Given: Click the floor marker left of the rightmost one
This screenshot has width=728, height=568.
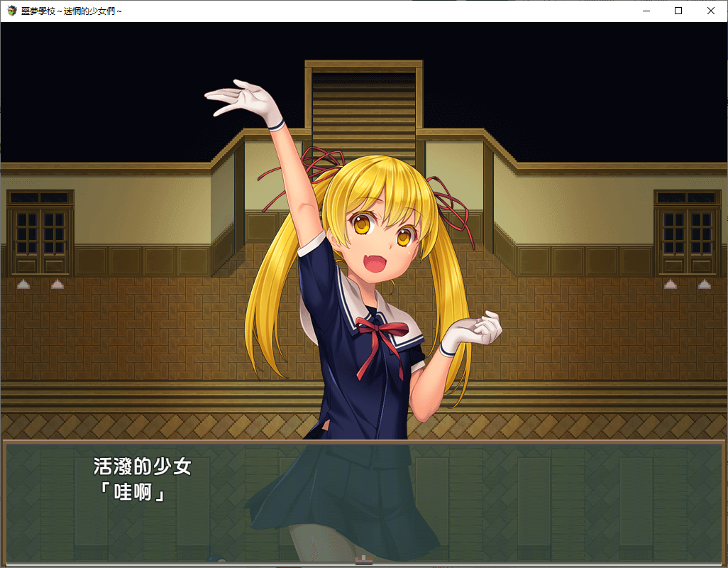Looking at the screenshot, I should [x=671, y=284].
